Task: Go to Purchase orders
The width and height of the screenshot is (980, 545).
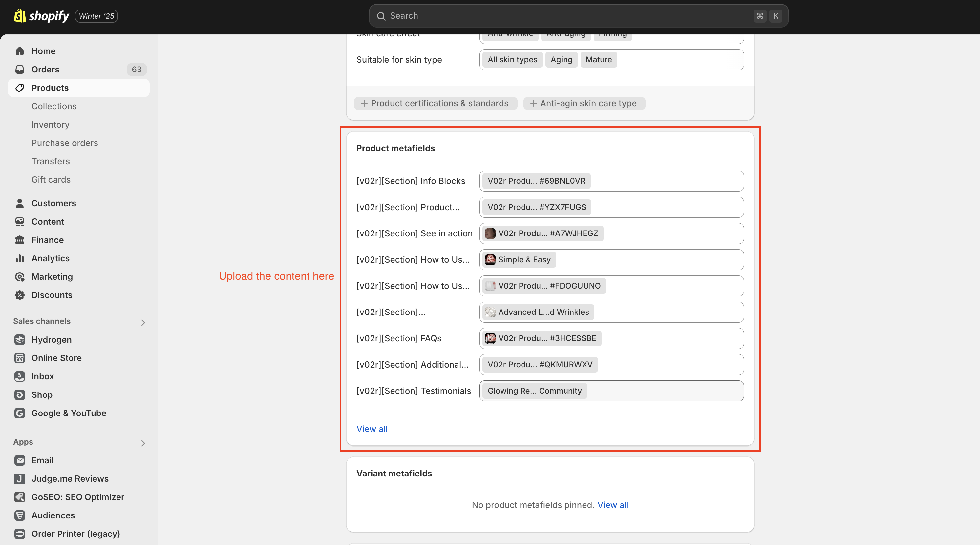Action: (x=65, y=143)
